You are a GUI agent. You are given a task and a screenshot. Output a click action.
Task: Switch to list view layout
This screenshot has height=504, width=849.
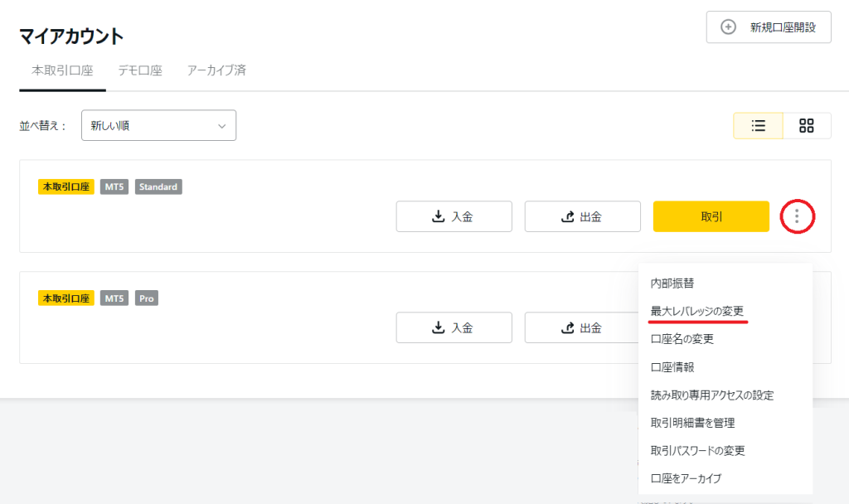point(758,126)
